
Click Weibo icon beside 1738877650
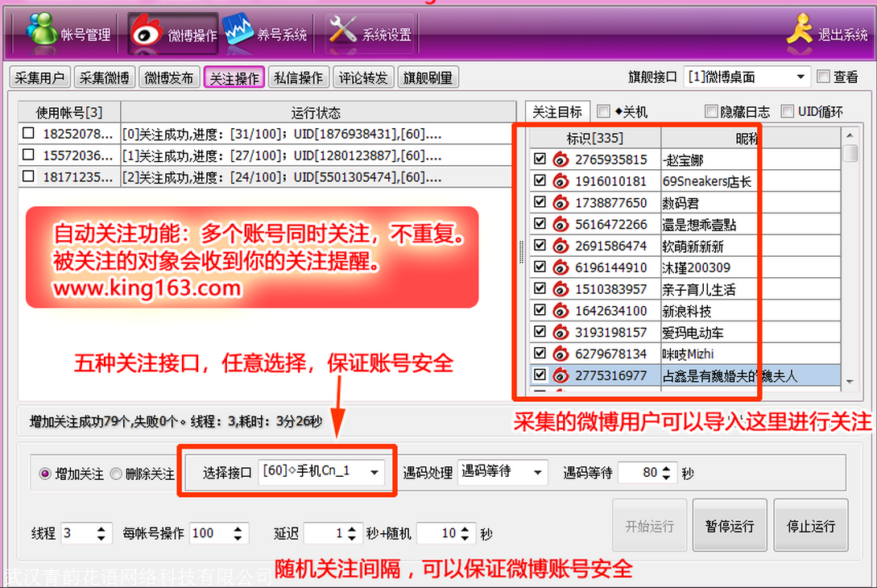(561, 203)
